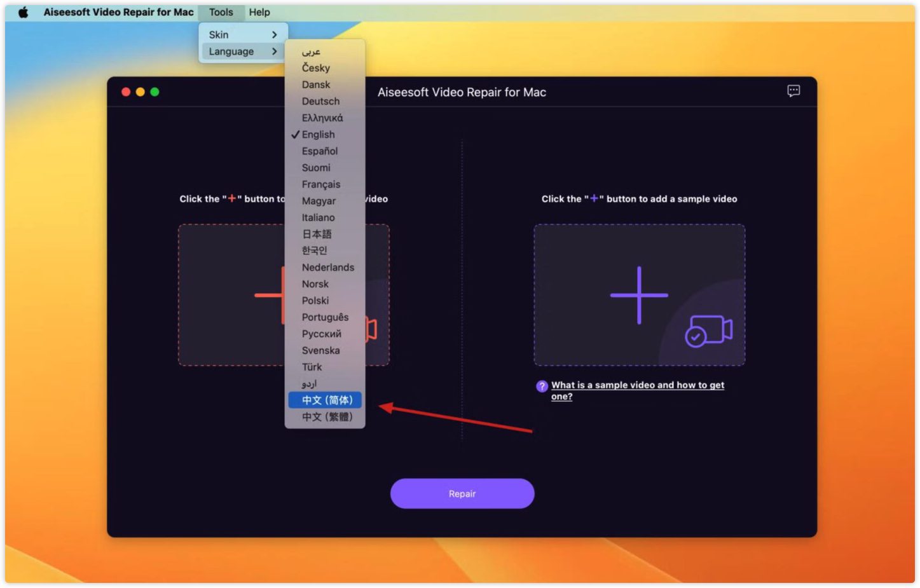Open the Apple menu
The height and width of the screenshot is (588, 920).
tap(23, 12)
